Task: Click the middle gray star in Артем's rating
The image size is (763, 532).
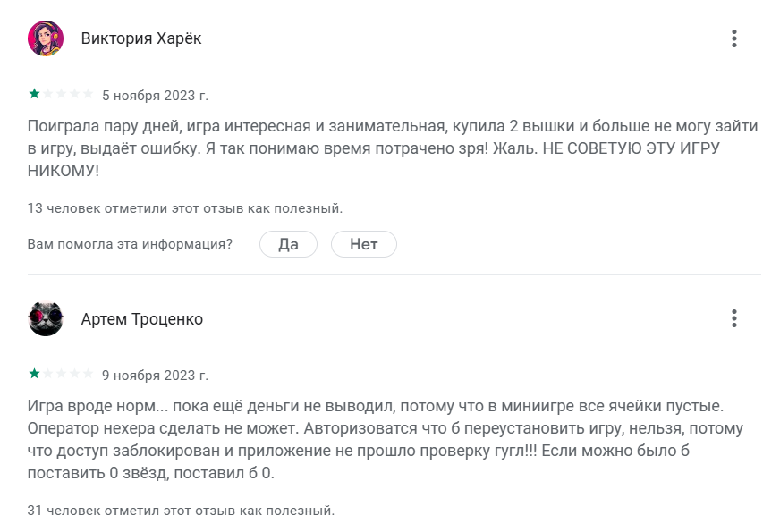Action: pyautogui.click(x=61, y=374)
